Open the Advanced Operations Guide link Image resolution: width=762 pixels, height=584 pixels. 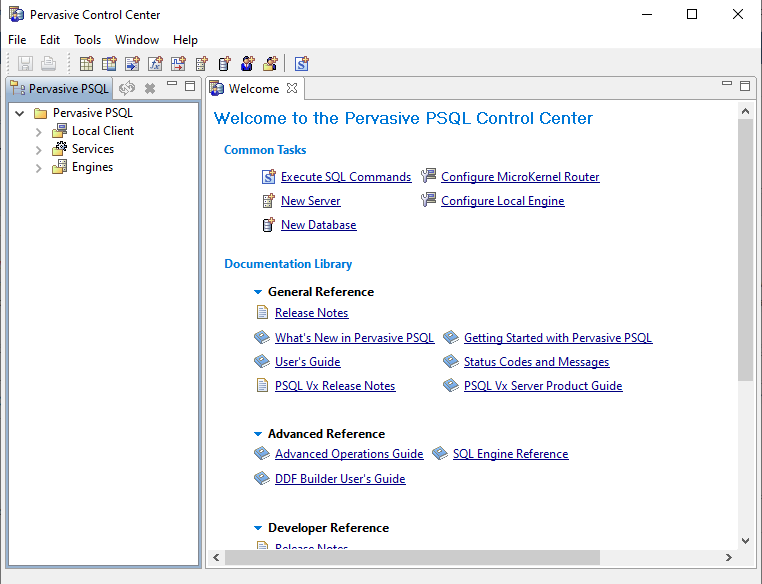[x=349, y=454]
